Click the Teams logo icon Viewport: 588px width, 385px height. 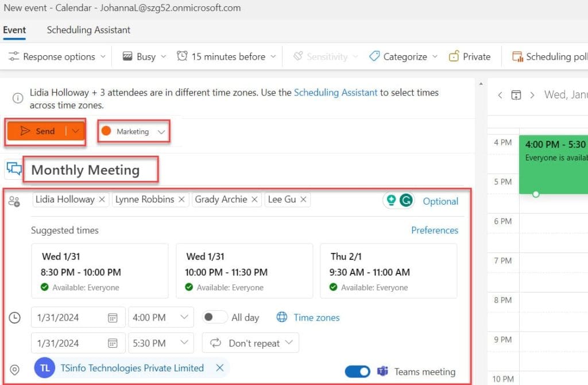382,371
